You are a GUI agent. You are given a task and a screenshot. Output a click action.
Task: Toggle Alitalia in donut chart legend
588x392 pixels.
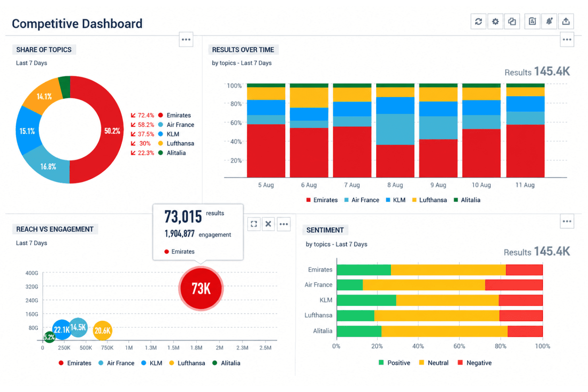pyautogui.click(x=172, y=153)
